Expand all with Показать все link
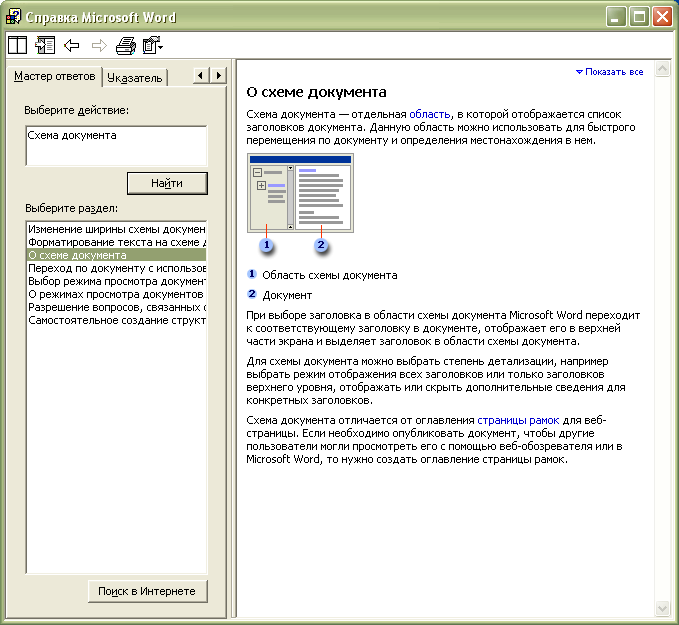This screenshot has height=625, width=679. [x=609, y=72]
